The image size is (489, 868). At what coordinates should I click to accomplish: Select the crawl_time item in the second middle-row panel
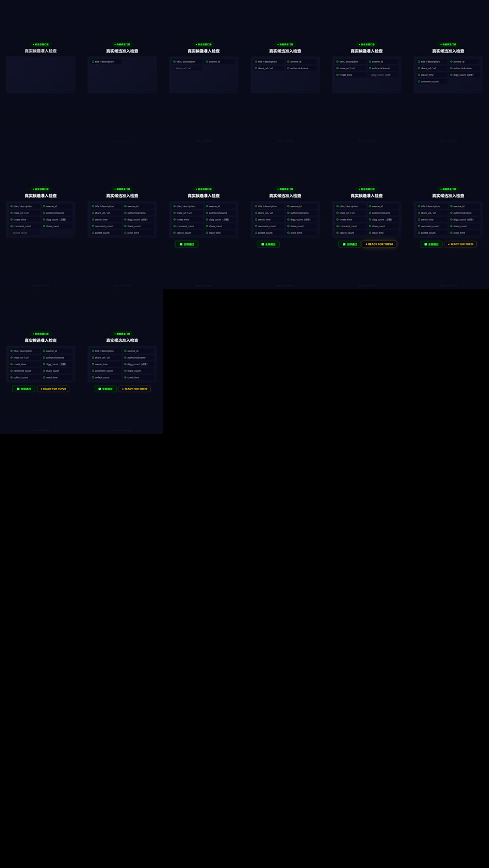pos(139,233)
